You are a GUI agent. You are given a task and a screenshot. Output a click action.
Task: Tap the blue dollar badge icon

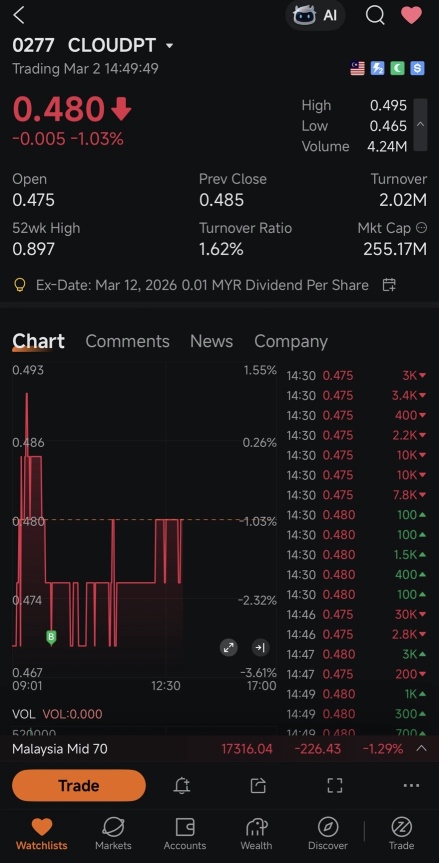click(x=417, y=68)
